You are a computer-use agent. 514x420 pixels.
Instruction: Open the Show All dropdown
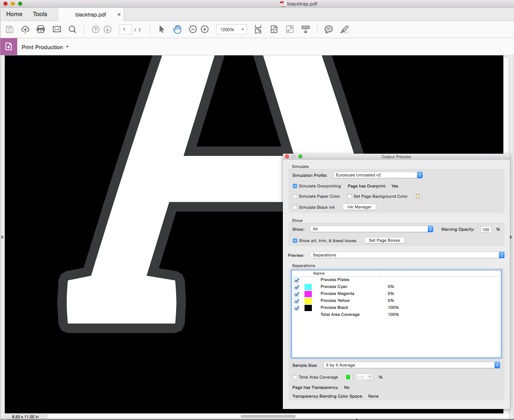[x=372, y=229]
